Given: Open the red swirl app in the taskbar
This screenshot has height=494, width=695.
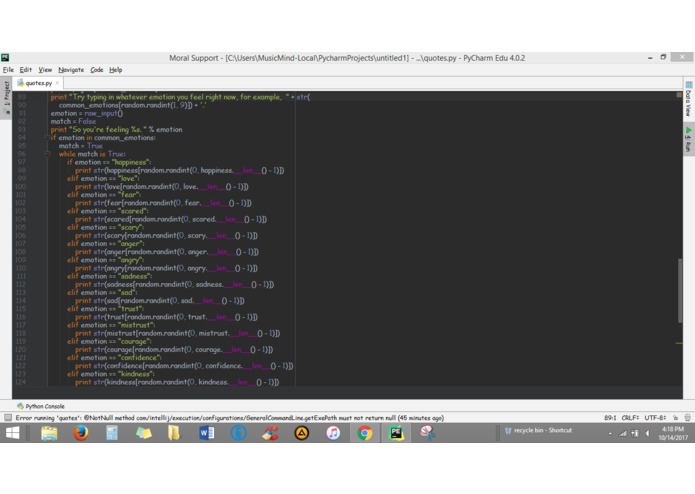Looking at the screenshot, I should pos(270,433).
